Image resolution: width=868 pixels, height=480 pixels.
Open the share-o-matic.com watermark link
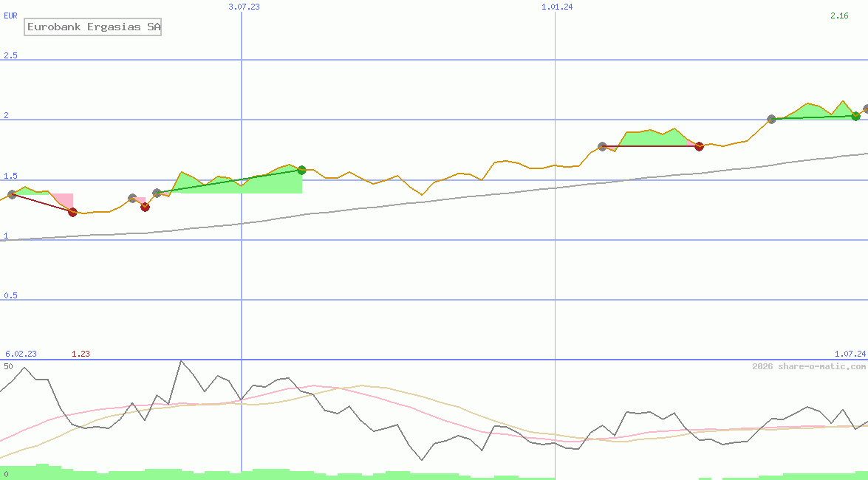(809, 366)
